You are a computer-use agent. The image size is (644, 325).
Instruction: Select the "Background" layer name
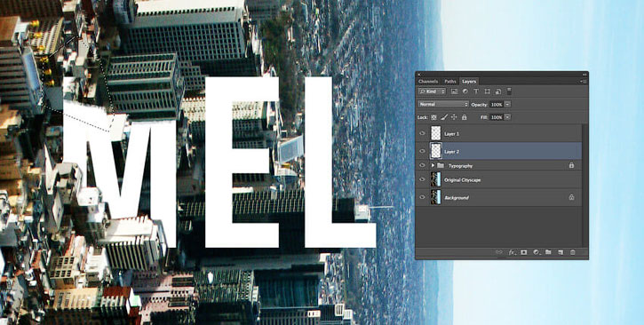457,198
